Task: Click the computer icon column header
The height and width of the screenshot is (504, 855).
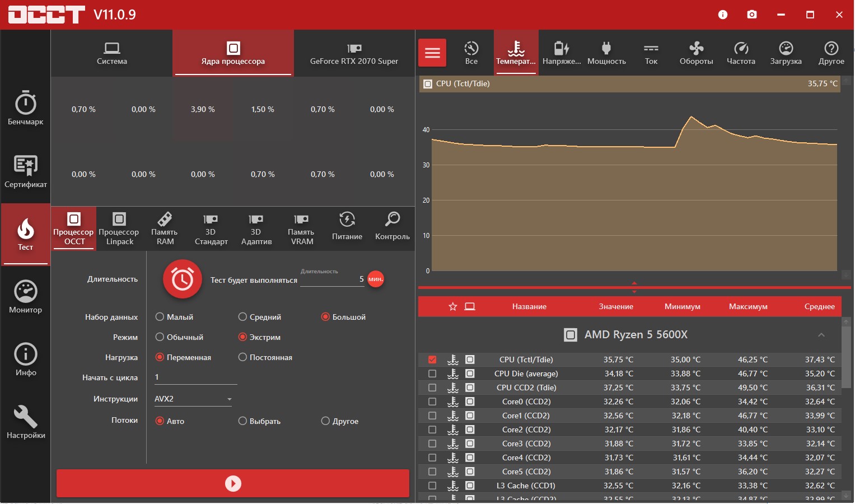Action: pyautogui.click(x=470, y=306)
